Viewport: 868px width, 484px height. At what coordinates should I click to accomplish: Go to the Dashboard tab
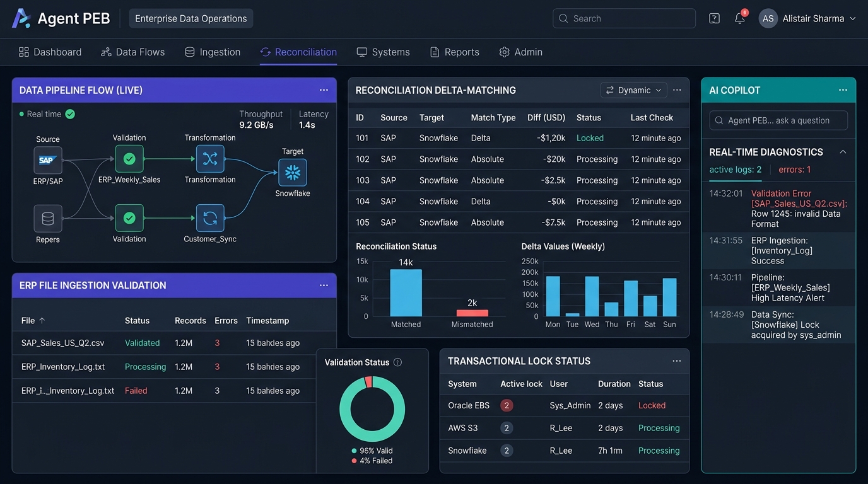50,52
